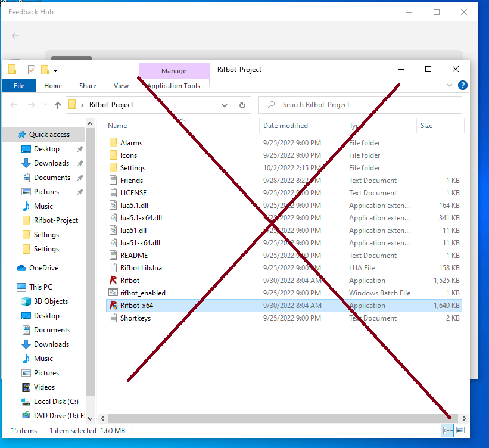Select the README text file
Viewport: 489px width, 448px height.
coord(134,256)
